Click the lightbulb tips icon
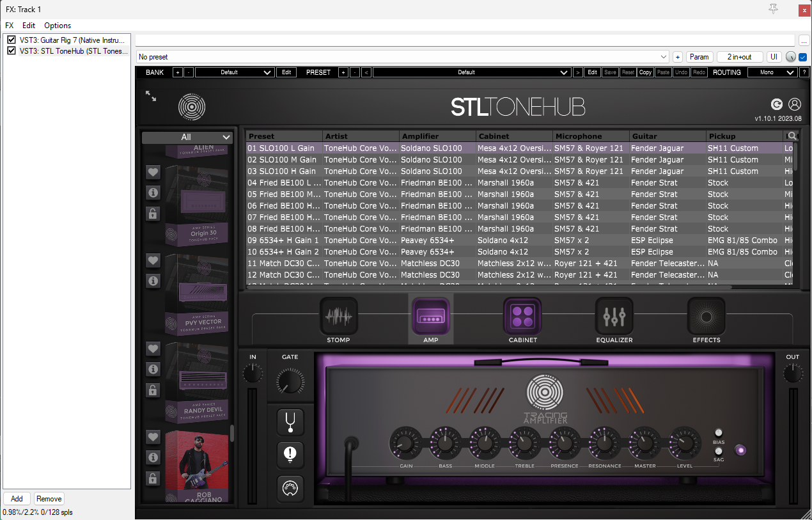The height and width of the screenshot is (520, 812). point(290,455)
